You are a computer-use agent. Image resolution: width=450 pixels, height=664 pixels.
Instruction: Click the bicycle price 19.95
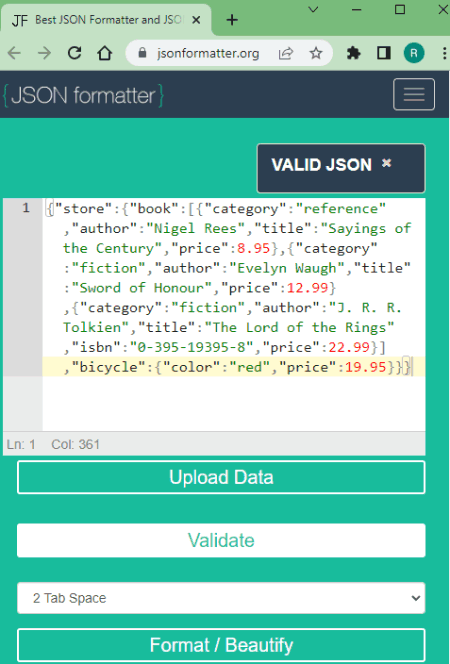[365, 367]
